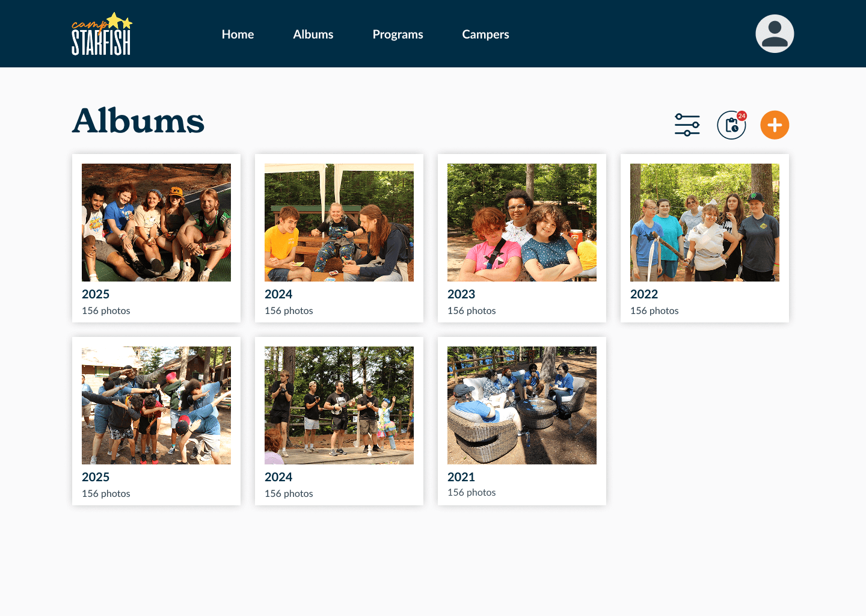Open the 2023 album photo

coord(522,223)
